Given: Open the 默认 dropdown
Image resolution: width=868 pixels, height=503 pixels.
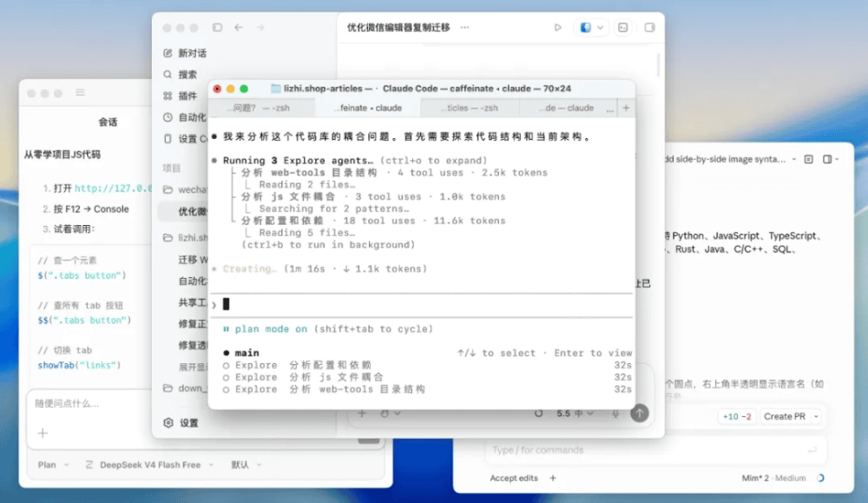Looking at the screenshot, I should [x=246, y=465].
